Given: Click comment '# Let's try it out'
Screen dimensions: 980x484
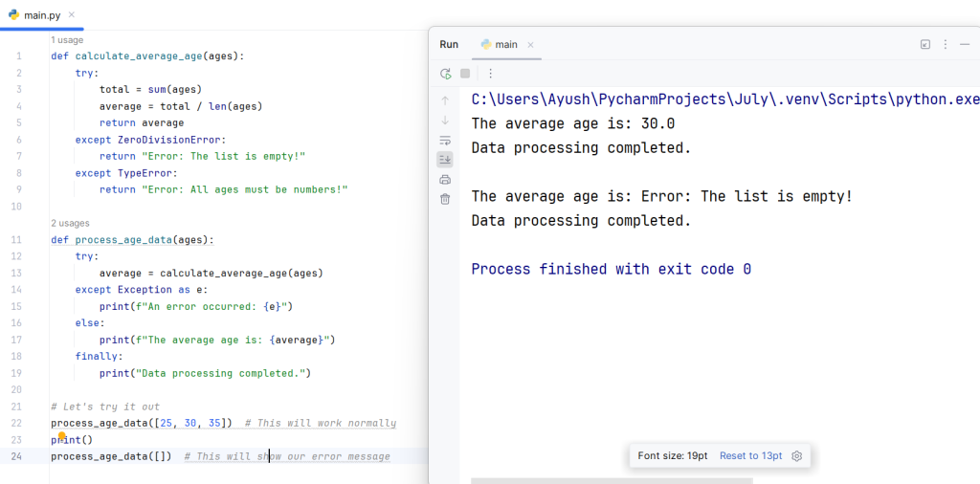Looking at the screenshot, I should (x=105, y=407).
